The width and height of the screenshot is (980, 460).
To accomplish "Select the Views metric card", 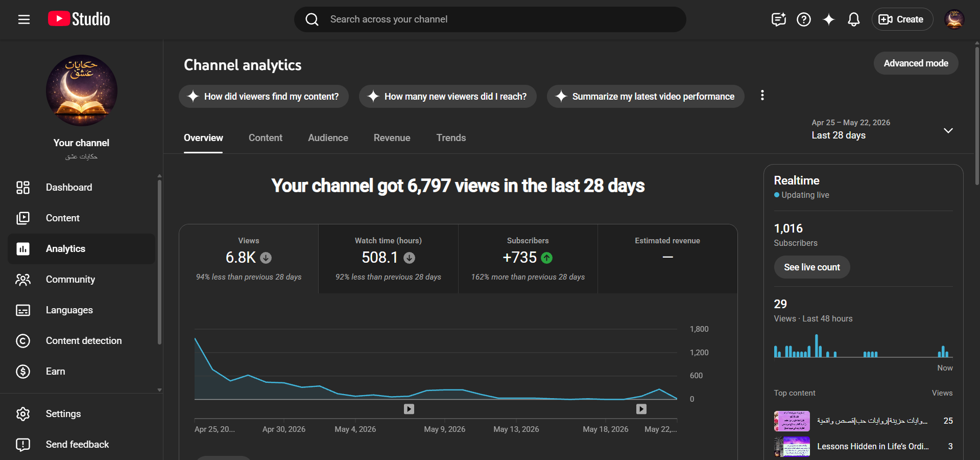I will (249, 259).
